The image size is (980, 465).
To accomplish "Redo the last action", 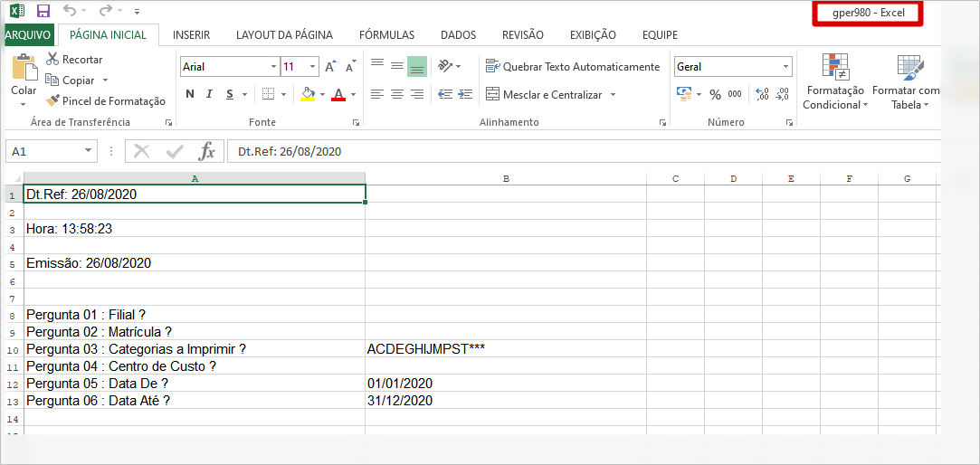I will point(106,11).
